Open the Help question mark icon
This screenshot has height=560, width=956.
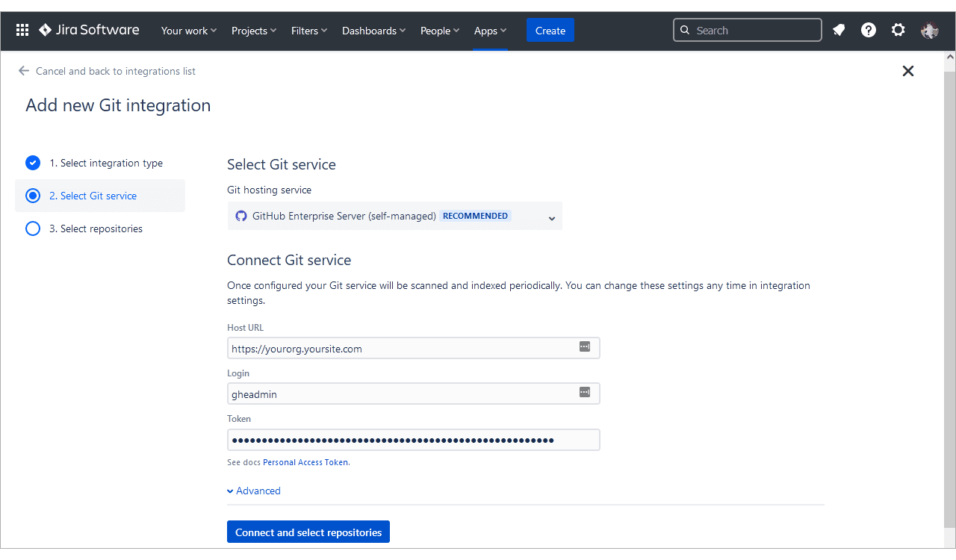click(x=868, y=31)
